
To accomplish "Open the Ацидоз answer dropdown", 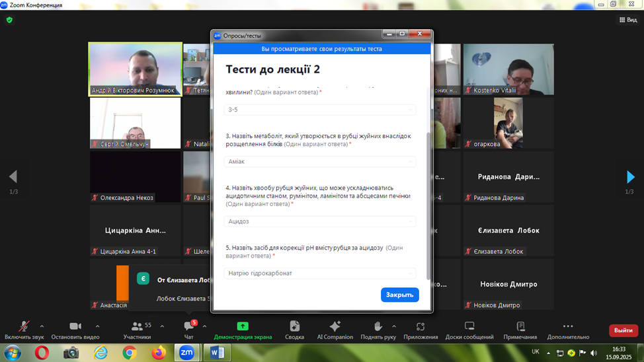I will pyautogui.click(x=320, y=221).
